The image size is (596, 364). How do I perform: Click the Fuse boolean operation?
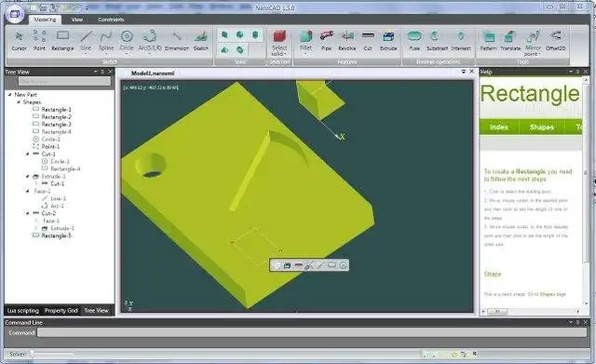(414, 41)
